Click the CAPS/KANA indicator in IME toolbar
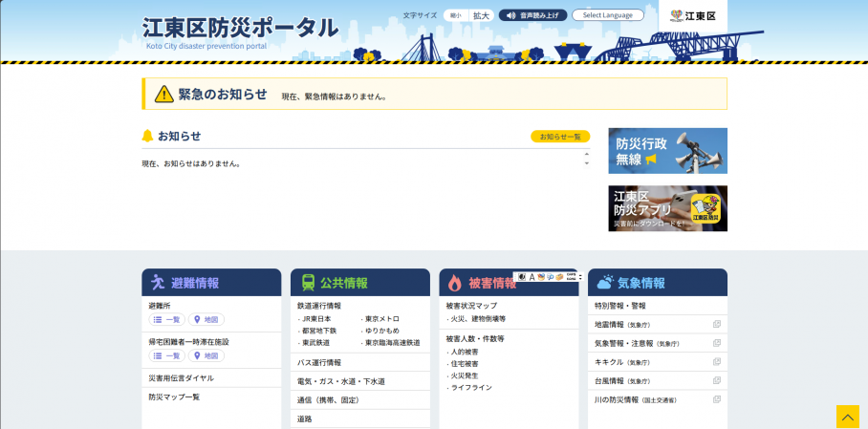The image size is (868, 429). [572, 277]
